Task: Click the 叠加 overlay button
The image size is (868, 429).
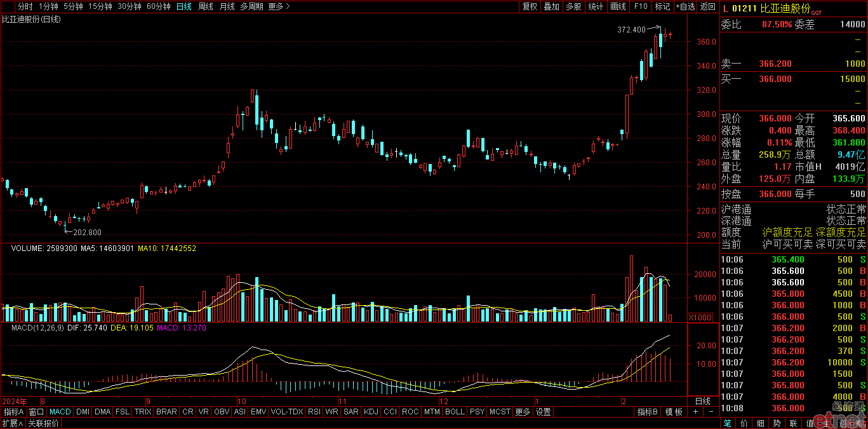Action: [x=552, y=6]
